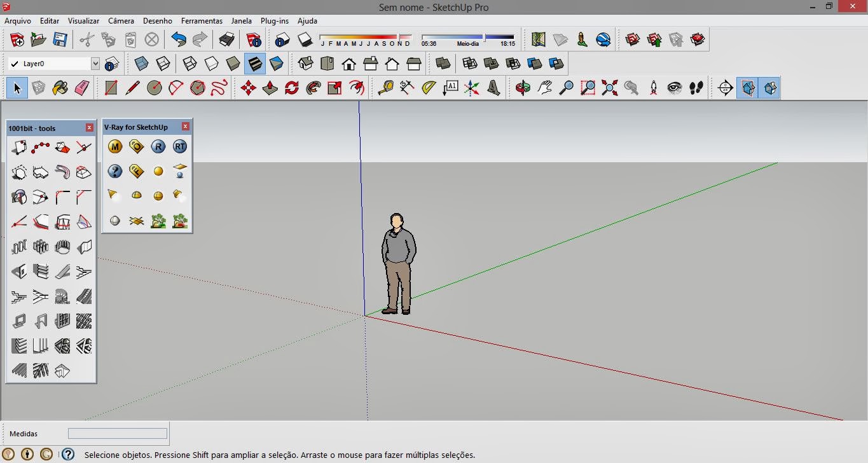Toggle X-ray face style

point(141,64)
